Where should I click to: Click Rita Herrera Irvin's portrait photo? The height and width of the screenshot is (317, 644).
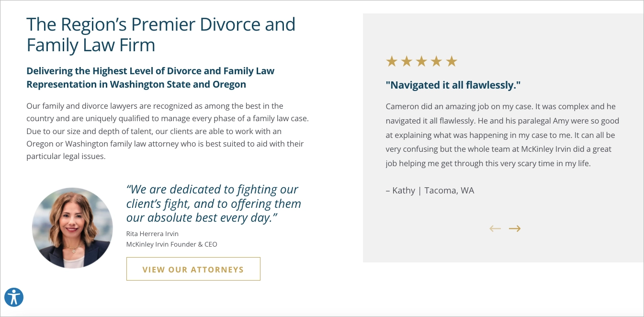(72, 228)
